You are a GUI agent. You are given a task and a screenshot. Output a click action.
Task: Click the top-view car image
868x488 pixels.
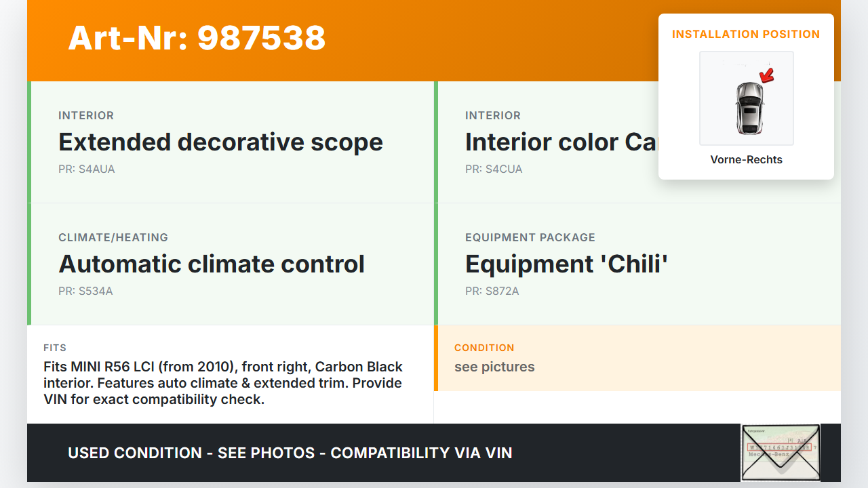tap(749, 108)
